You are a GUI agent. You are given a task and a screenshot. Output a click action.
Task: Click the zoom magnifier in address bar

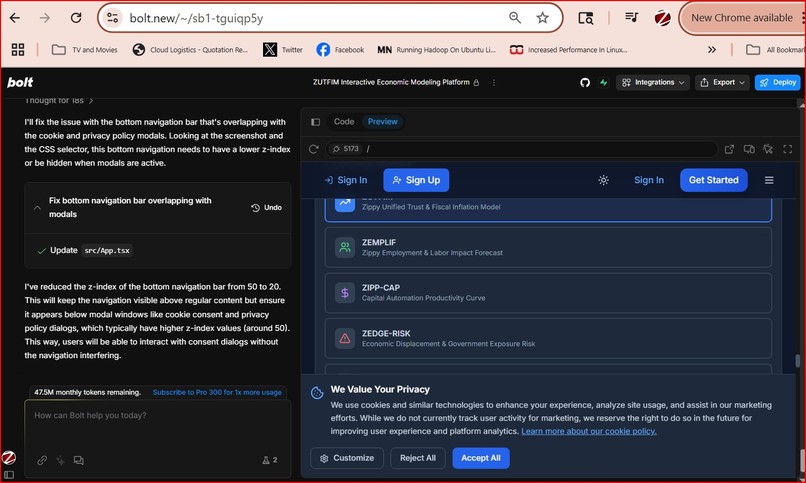[x=515, y=18]
